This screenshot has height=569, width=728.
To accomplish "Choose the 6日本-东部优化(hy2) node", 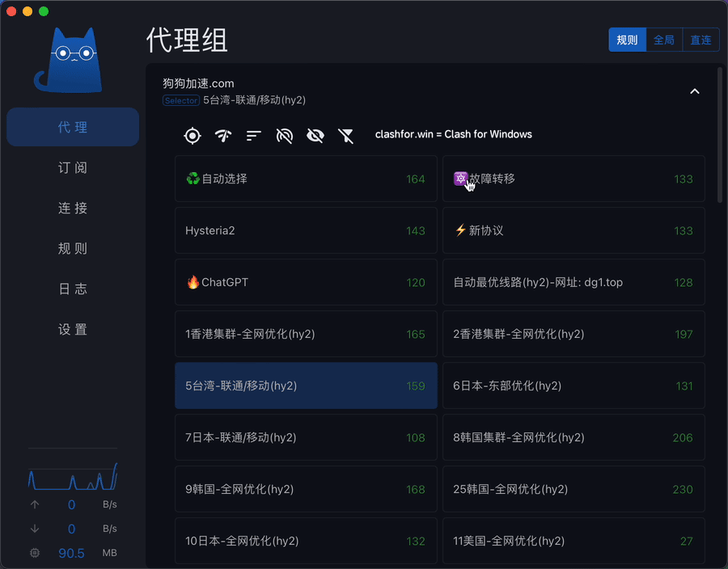I will click(x=573, y=386).
